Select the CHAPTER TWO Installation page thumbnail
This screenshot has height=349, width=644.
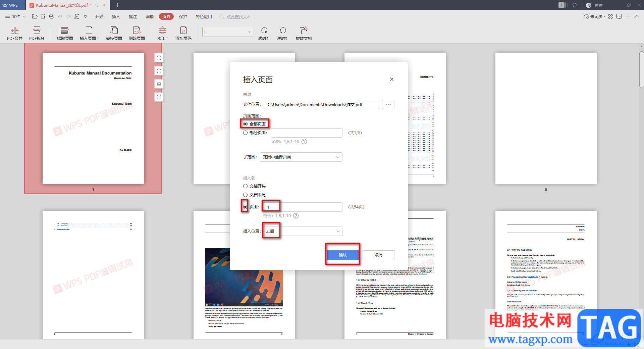click(x=546, y=275)
